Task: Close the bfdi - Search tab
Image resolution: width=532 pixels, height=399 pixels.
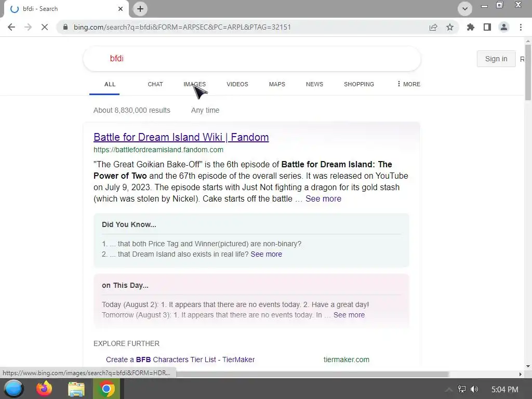Action: click(121, 9)
